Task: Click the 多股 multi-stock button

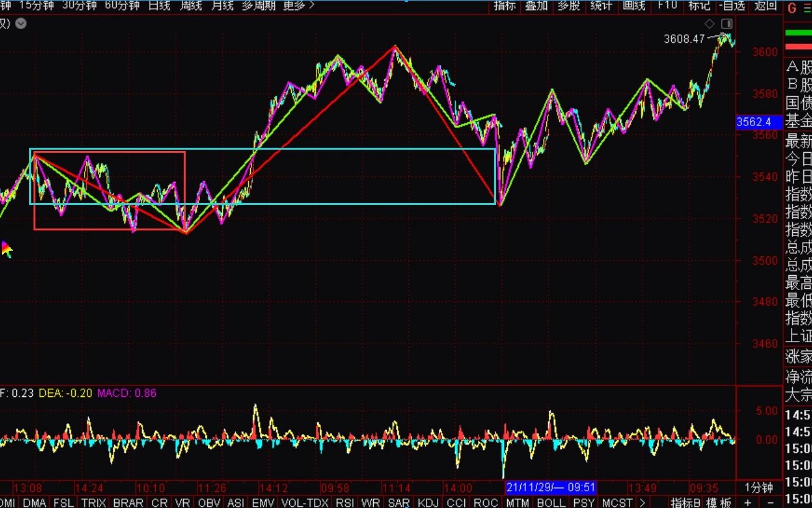Action: (x=569, y=6)
